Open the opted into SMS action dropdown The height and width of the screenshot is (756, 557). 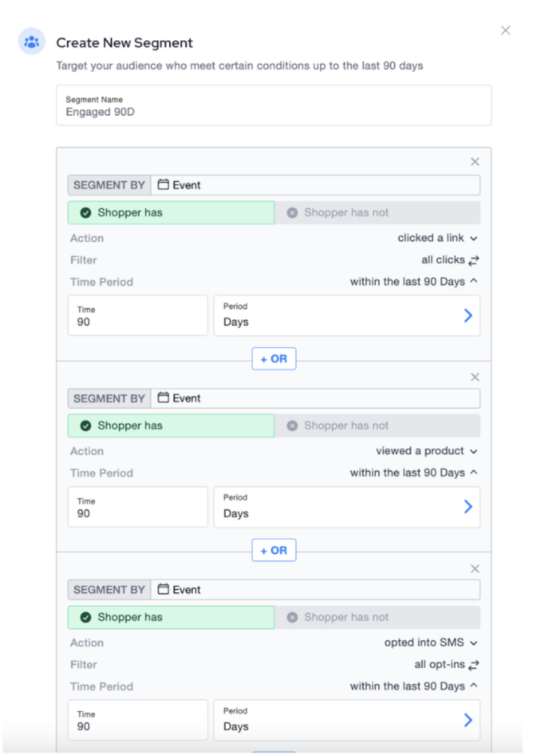(x=431, y=643)
